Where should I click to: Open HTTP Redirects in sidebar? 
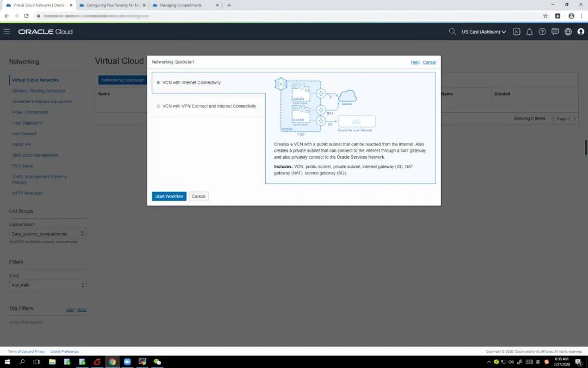(27, 194)
